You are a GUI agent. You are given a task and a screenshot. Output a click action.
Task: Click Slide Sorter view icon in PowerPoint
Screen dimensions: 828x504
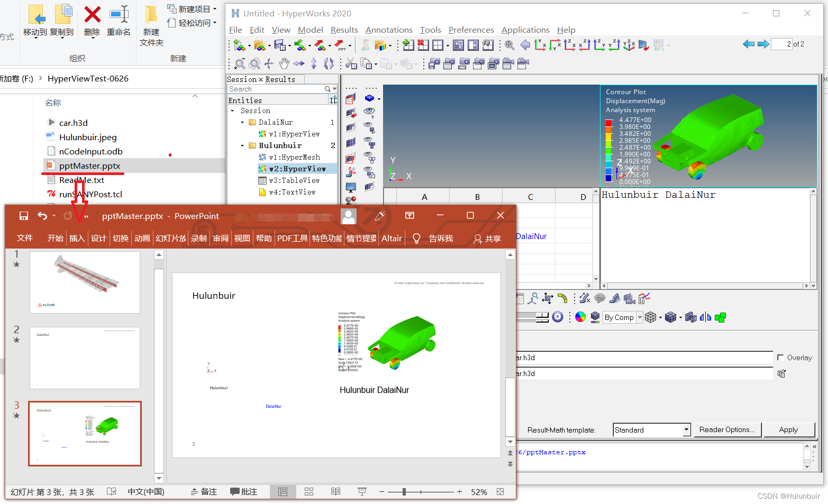[x=309, y=491]
